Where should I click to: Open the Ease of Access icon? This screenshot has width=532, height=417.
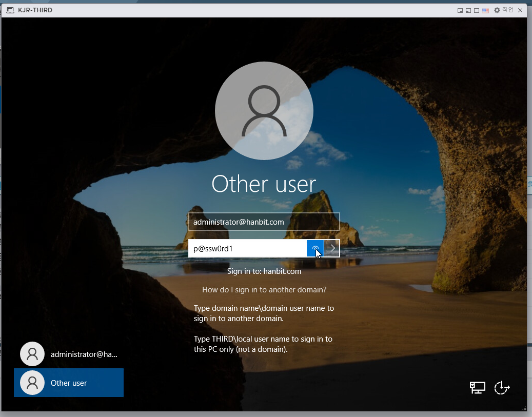pyautogui.click(x=502, y=388)
